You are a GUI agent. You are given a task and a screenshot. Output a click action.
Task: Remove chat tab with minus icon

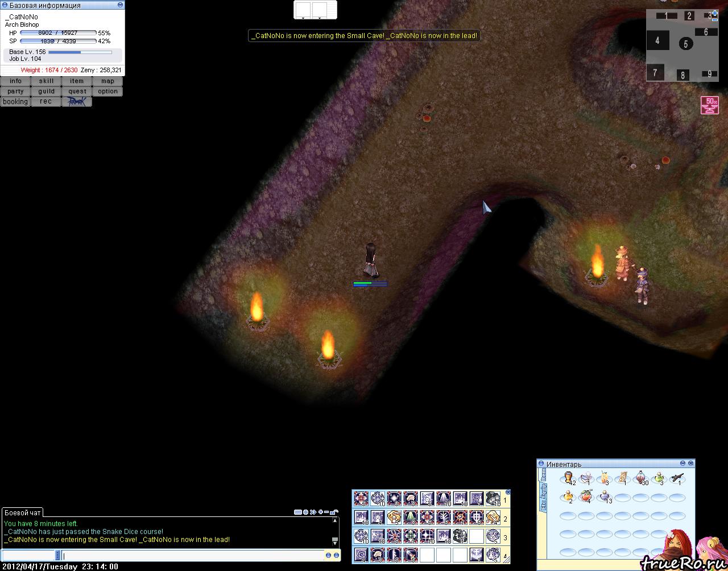tap(328, 512)
